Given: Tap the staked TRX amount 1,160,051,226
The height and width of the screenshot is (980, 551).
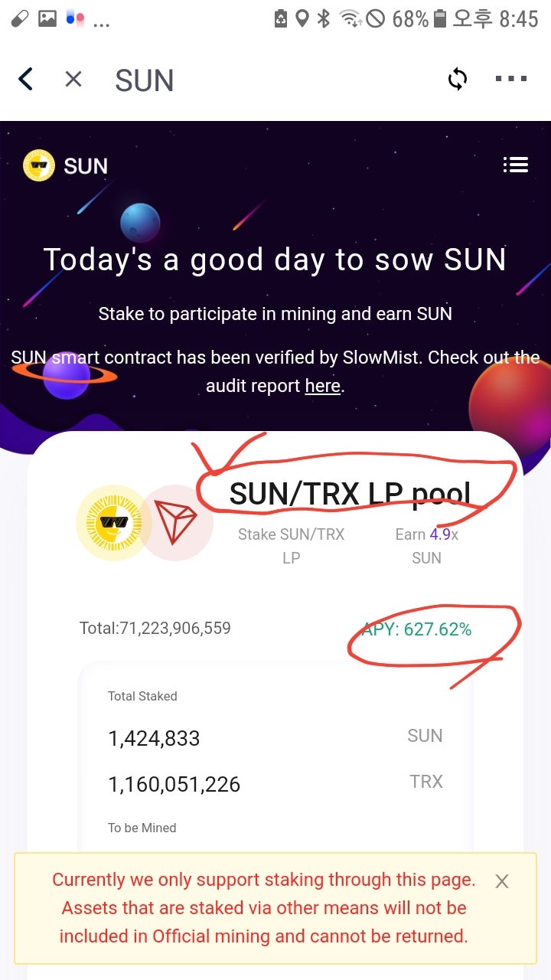Looking at the screenshot, I should pos(174,784).
